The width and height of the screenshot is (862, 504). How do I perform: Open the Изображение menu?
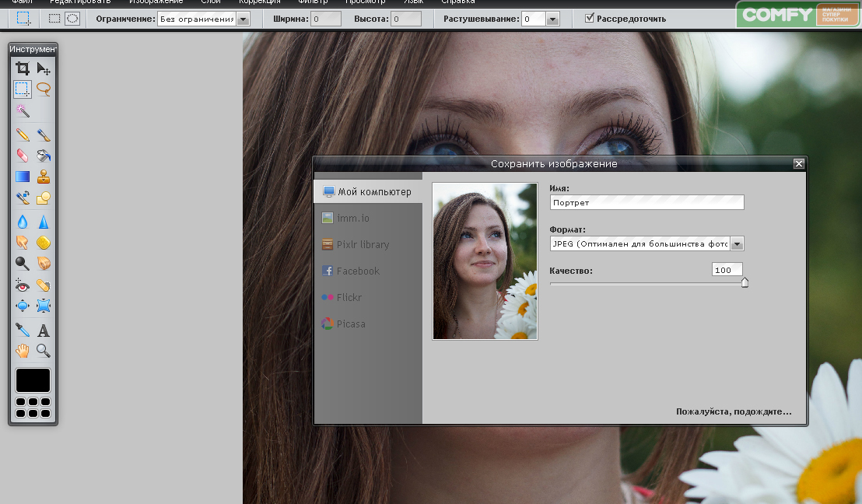click(156, 2)
